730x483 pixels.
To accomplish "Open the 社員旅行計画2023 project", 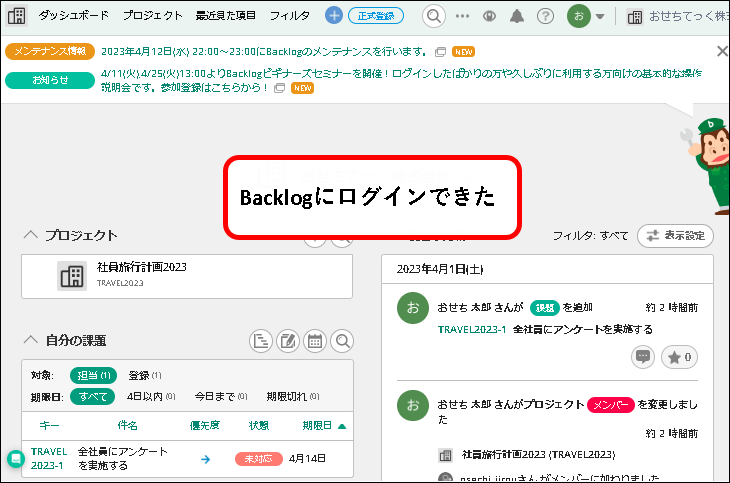I will click(142, 267).
